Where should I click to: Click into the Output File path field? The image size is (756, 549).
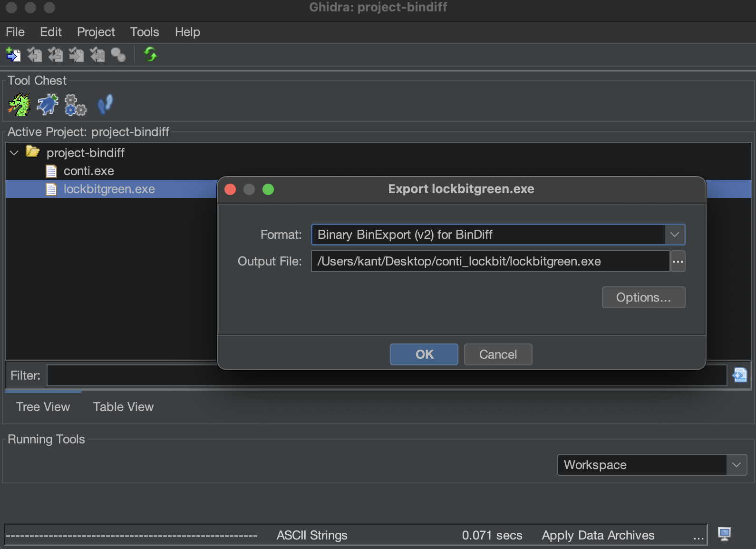pyautogui.click(x=490, y=261)
